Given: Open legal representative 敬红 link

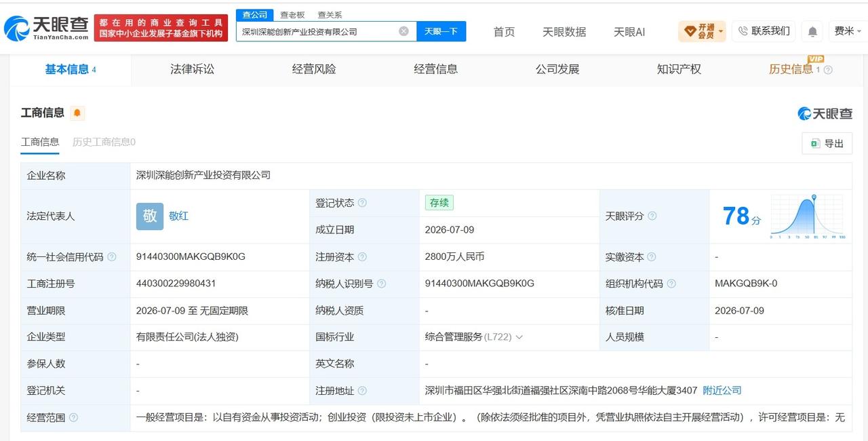Looking at the screenshot, I should click(x=179, y=216).
